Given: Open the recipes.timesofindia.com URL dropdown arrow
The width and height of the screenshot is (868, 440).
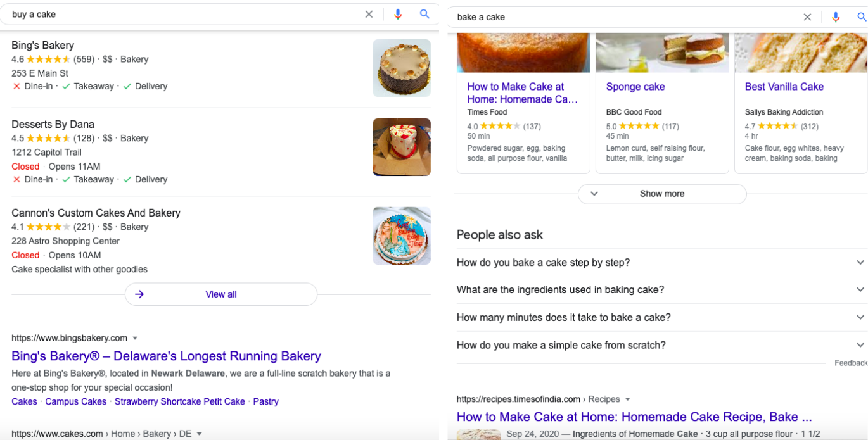Looking at the screenshot, I should click(628, 399).
